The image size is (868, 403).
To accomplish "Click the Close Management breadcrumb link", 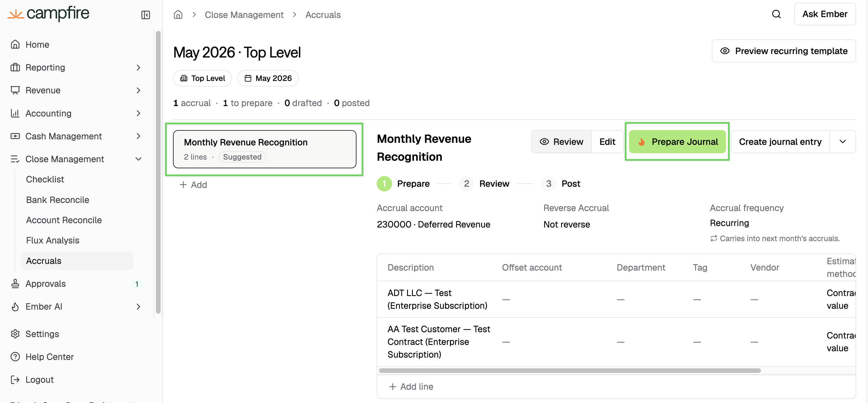I will [244, 14].
